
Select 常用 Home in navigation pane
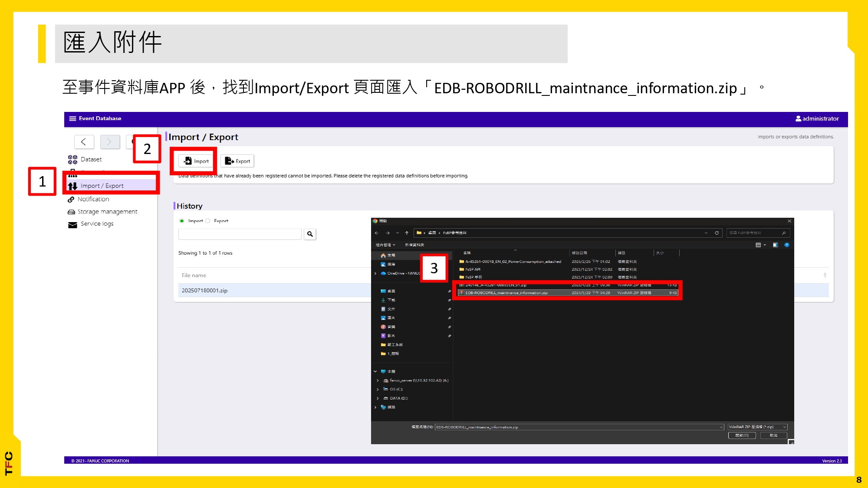point(388,255)
